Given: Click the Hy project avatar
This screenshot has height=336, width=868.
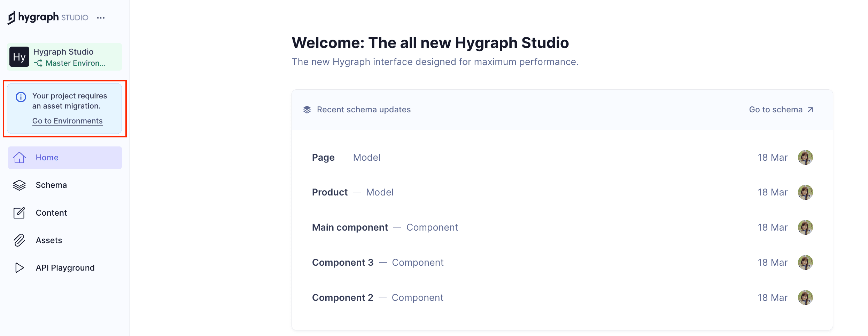Looking at the screenshot, I should pos(19,57).
